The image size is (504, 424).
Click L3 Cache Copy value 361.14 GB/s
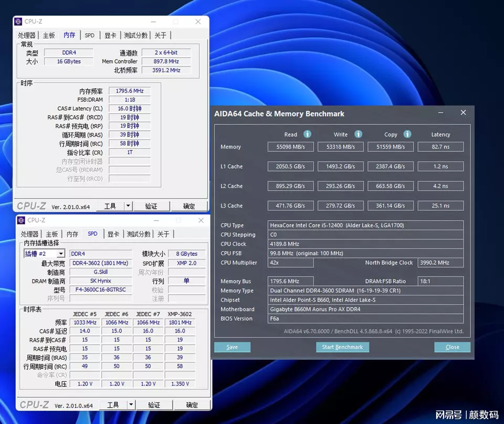(391, 205)
